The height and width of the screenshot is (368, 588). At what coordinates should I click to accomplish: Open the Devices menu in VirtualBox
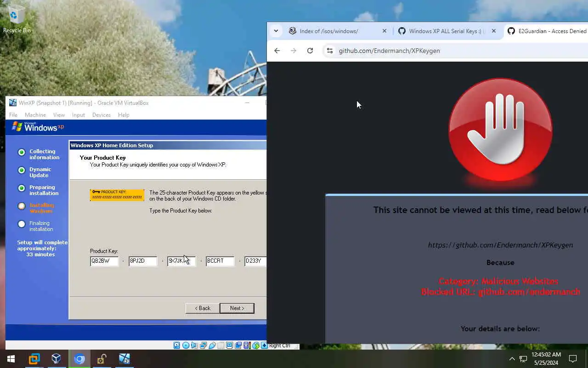click(102, 115)
